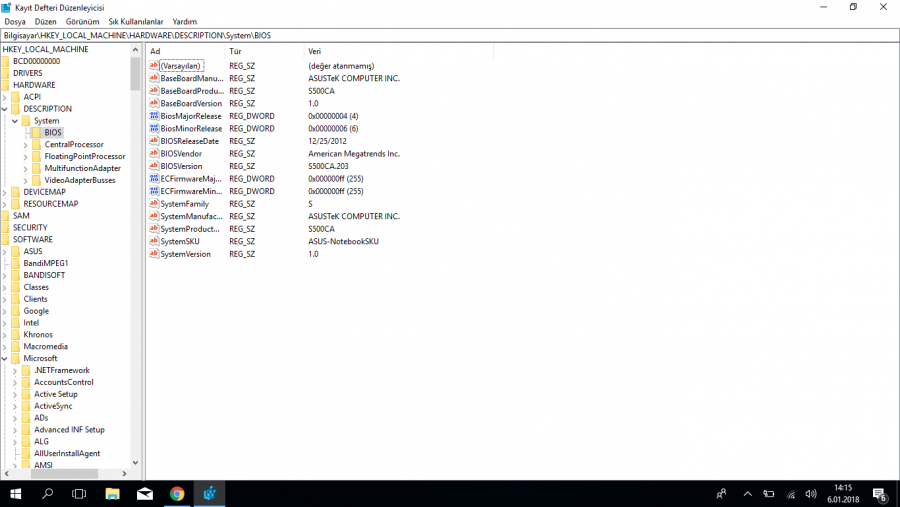900x507 pixels.
Task: Click the BiosMajorRelease DWORD value icon
Action: point(154,116)
